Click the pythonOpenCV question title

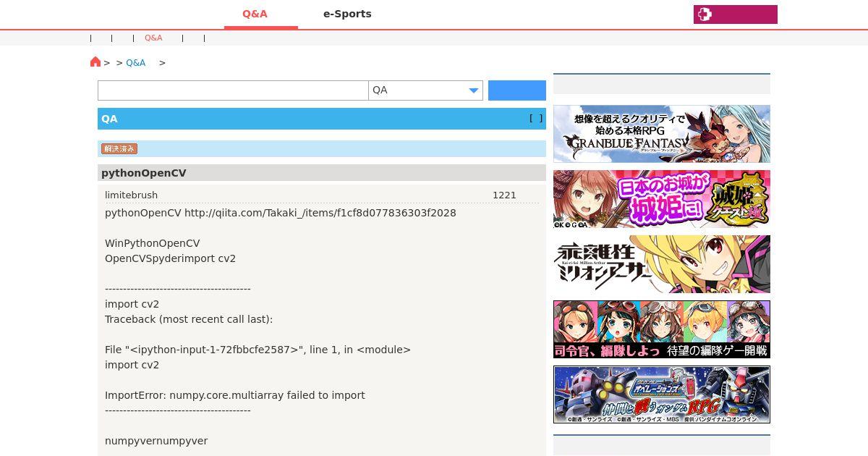click(x=144, y=173)
